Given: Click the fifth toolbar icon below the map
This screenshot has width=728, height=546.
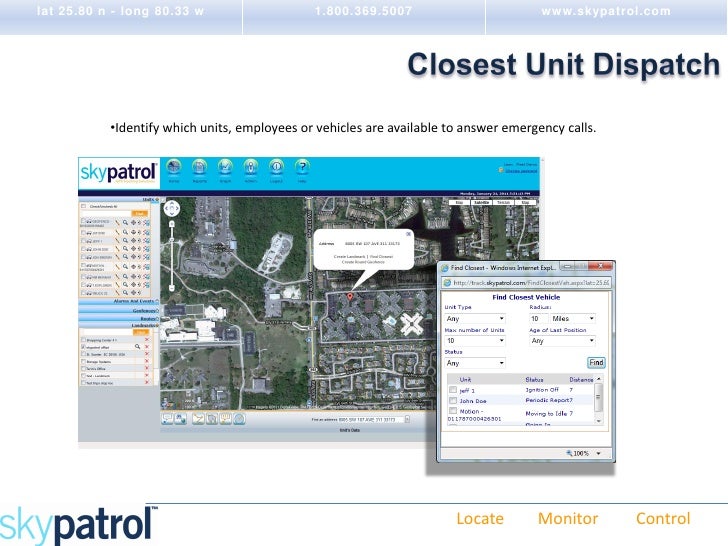Looking at the screenshot, I should coord(226,419).
